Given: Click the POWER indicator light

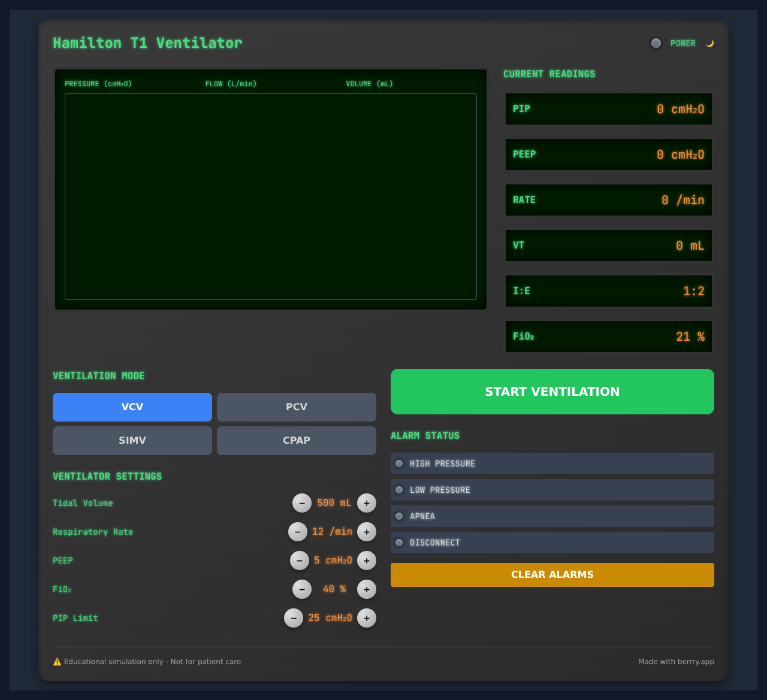Looking at the screenshot, I should click(656, 43).
